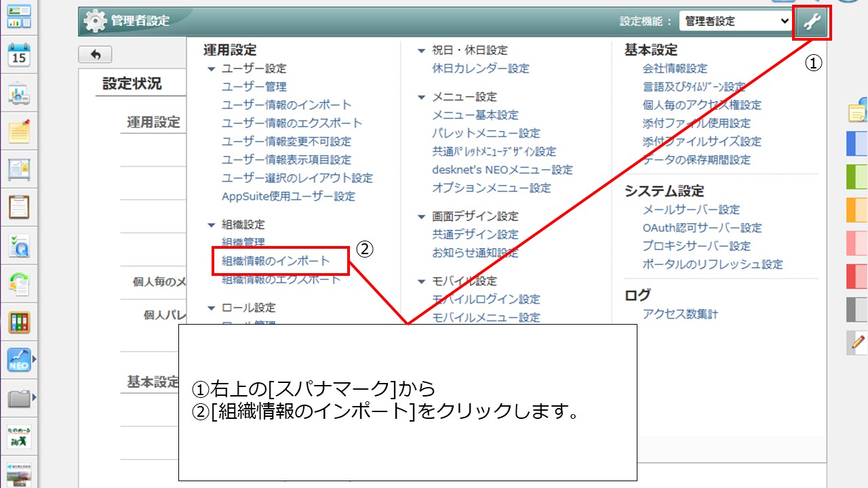The width and height of the screenshot is (868, 488).
Task: Open the 設定機能 dropdown showing 管理者設定
Action: (736, 21)
